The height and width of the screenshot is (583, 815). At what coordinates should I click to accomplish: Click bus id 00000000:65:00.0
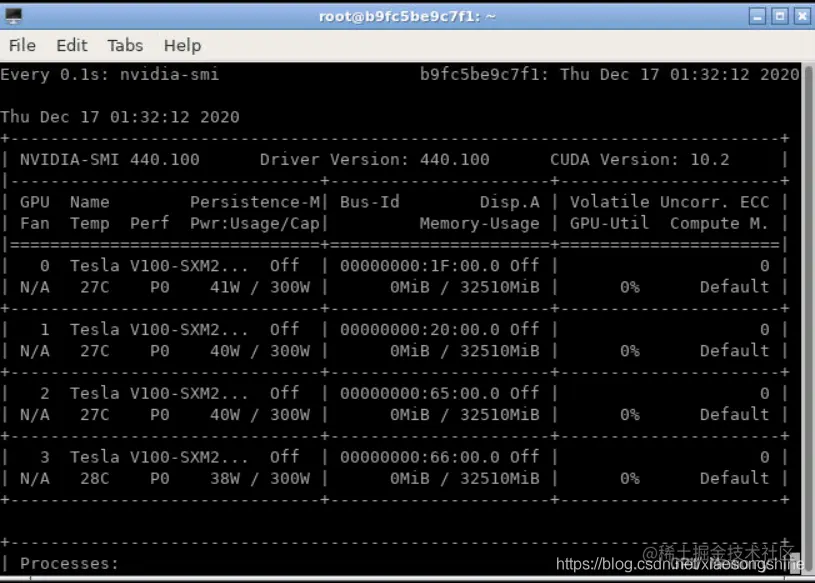(x=420, y=393)
